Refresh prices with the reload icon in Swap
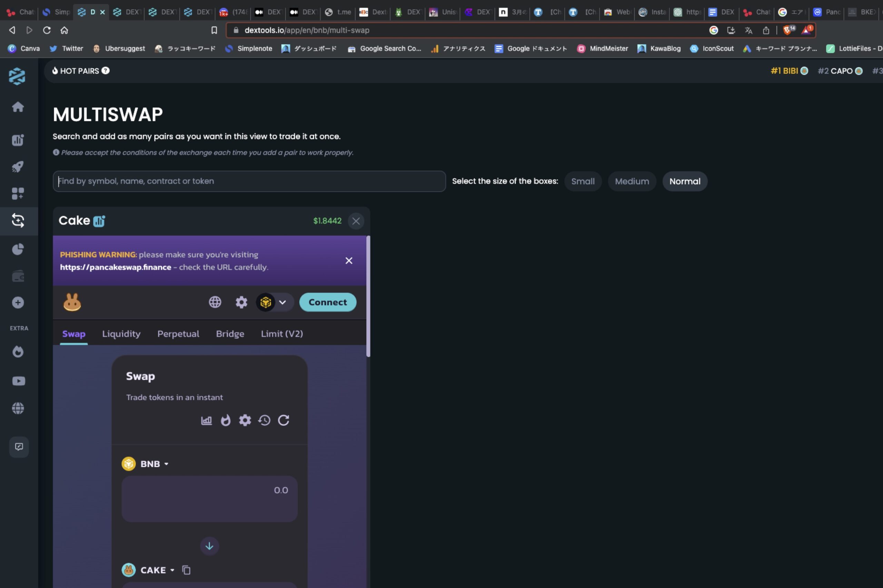The width and height of the screenshot is (883, 588). coord(284,420)
